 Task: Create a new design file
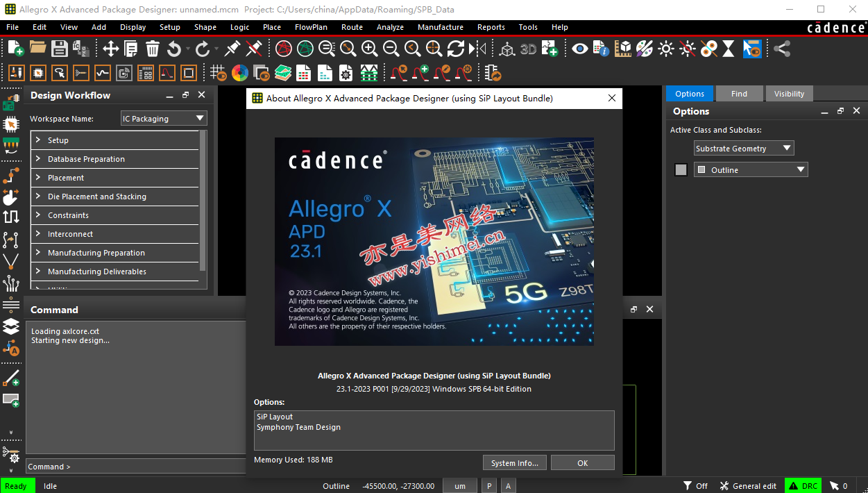coord(15,48)
